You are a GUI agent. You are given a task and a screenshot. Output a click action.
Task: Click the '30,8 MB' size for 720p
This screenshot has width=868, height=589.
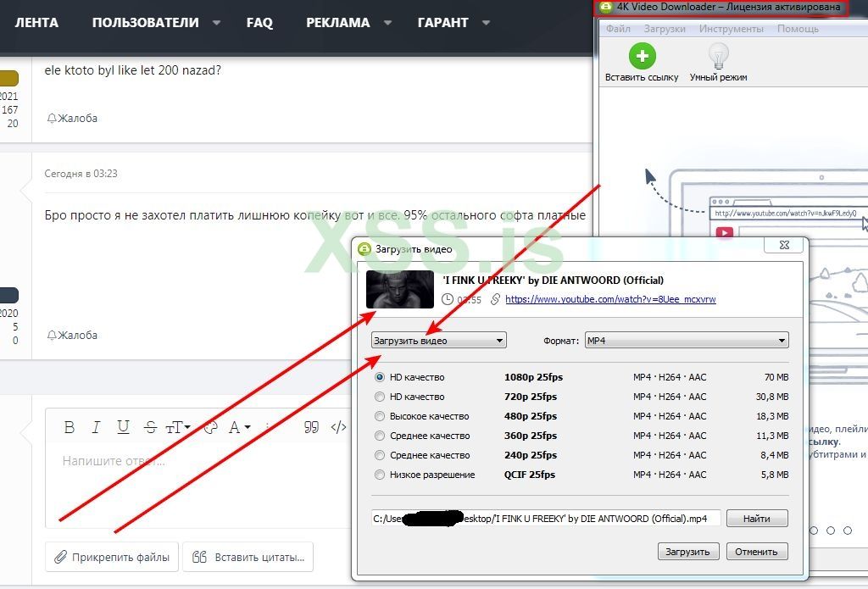[x=772, y=397]
